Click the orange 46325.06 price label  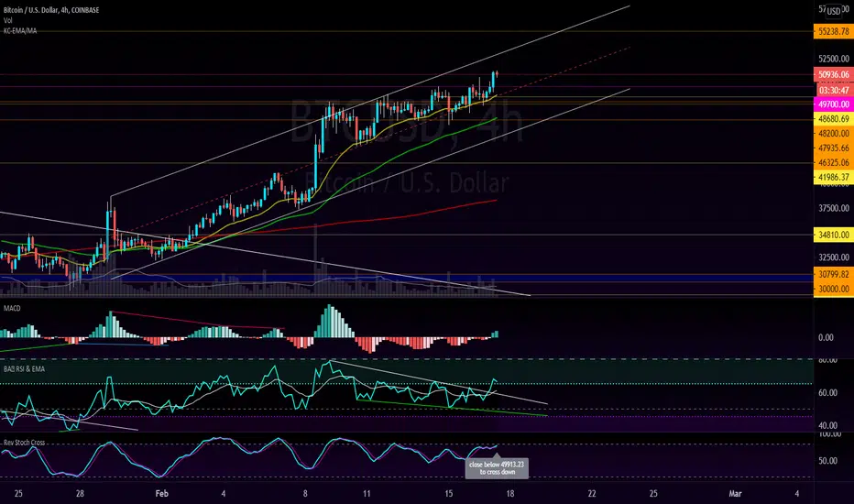833,162
